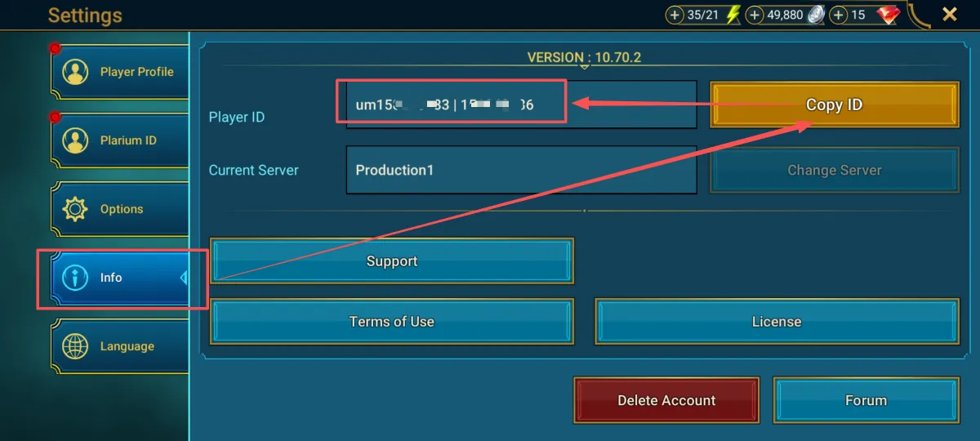Screen dimensions: 980x441
Task: Open the Player Profile tab
Action: point(121,72)
